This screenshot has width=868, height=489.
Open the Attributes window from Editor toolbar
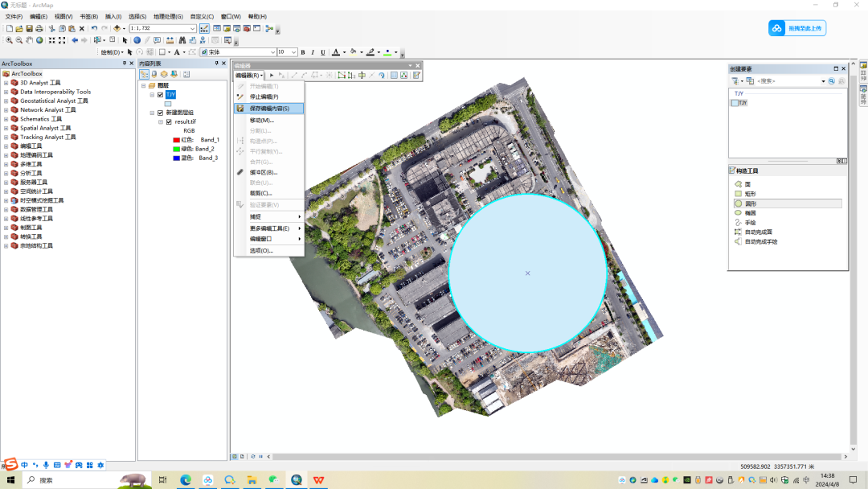[x=394, y=76]
